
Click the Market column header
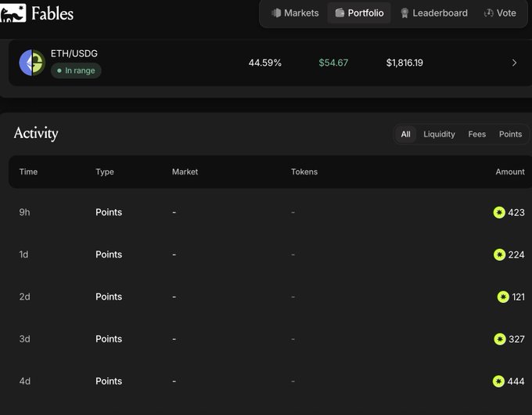(185, 171)
